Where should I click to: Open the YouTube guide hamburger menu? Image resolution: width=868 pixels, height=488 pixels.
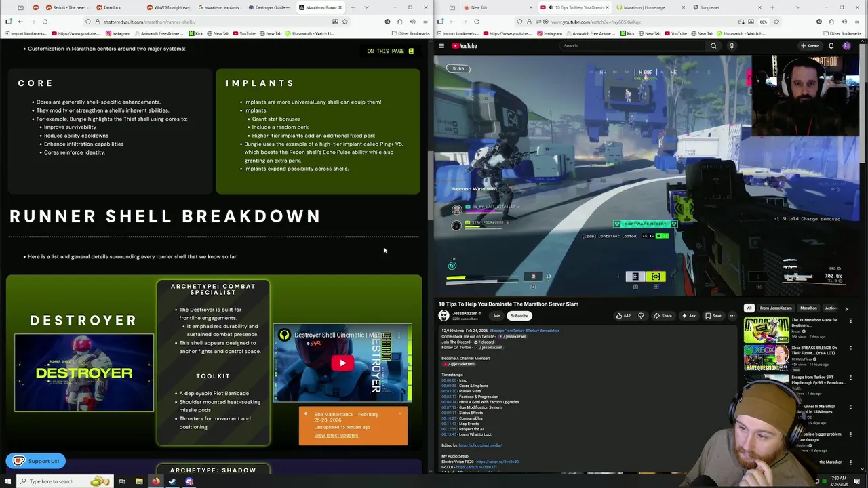[441, 46]
